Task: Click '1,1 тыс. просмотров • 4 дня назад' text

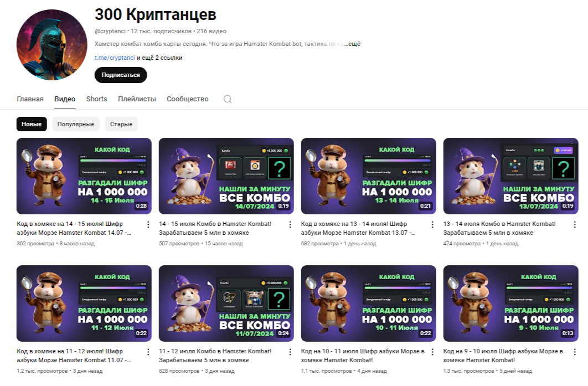Action: tap(344, 371)
